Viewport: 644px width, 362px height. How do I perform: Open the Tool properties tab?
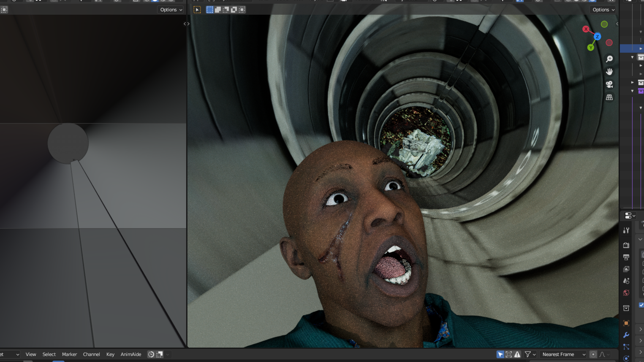click(626, 230)
